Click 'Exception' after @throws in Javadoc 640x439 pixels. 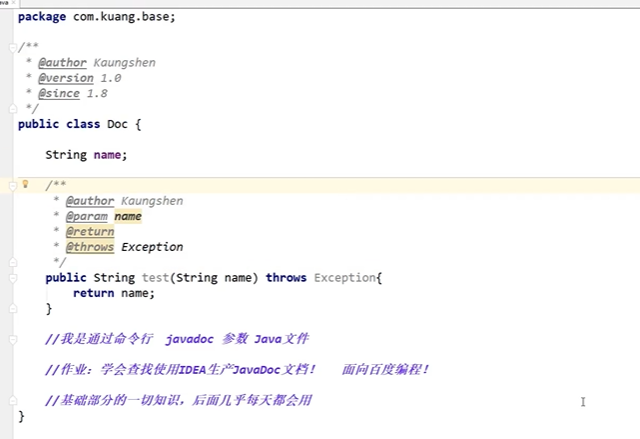[x=152, y=247]
